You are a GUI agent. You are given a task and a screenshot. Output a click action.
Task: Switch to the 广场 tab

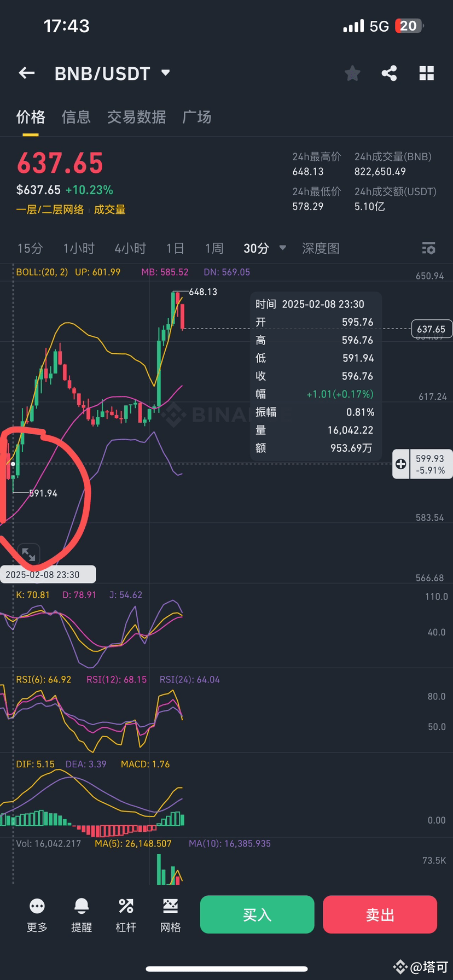[x=196, y=117]
